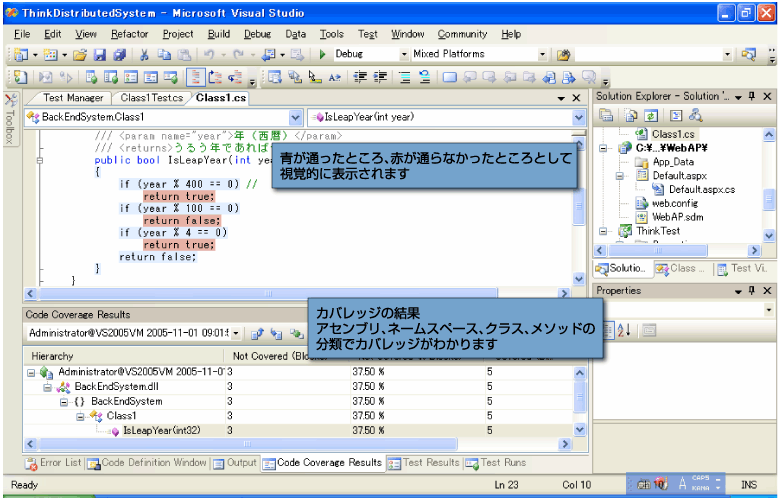Image resolution: width=780 pixels, height=500 pixels.
Task: Decrease line indent with the outdent icon
Action: point(360,77)
